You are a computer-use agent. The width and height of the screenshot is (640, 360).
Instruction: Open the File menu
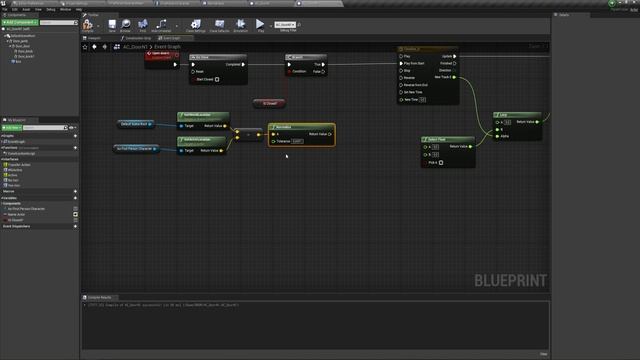click(x=5, y=9)
